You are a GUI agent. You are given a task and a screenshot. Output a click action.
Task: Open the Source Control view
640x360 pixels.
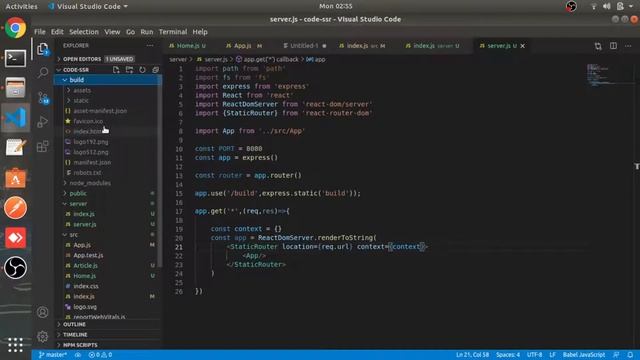tap(42, 98)
